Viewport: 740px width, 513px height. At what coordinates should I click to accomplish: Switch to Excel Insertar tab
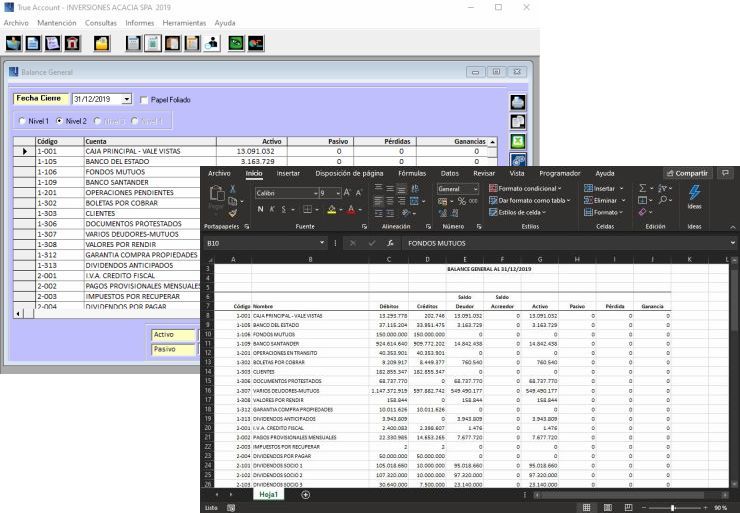pos(288,173)
